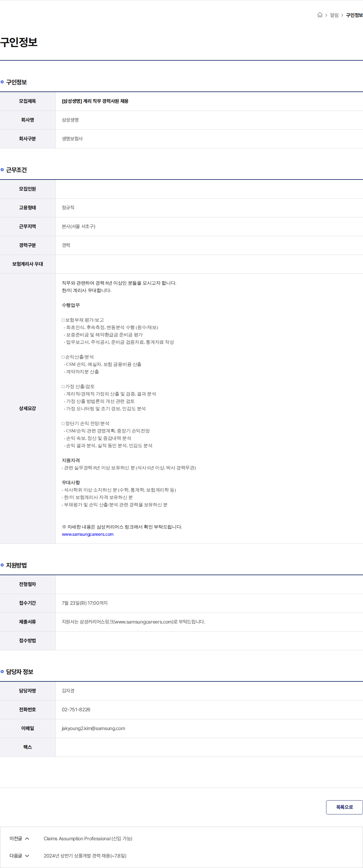
Task: Open the www.samsungcareers.com link
Action: [88, 534]
